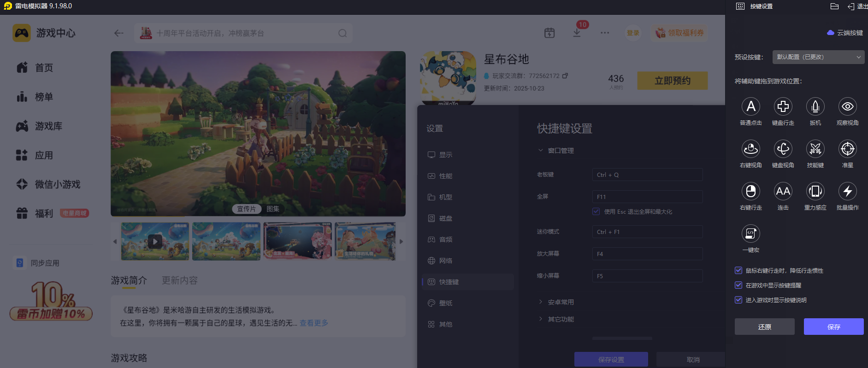868x368 pixels.
Task: Open the calendar check-in icon
Action: (549, 33)
